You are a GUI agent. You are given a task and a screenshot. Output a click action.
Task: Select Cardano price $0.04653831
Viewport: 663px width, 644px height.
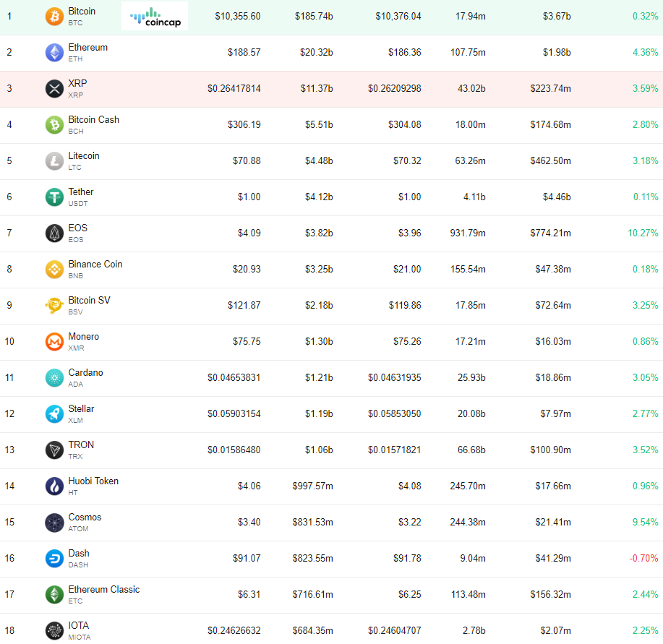click(234, 378)
